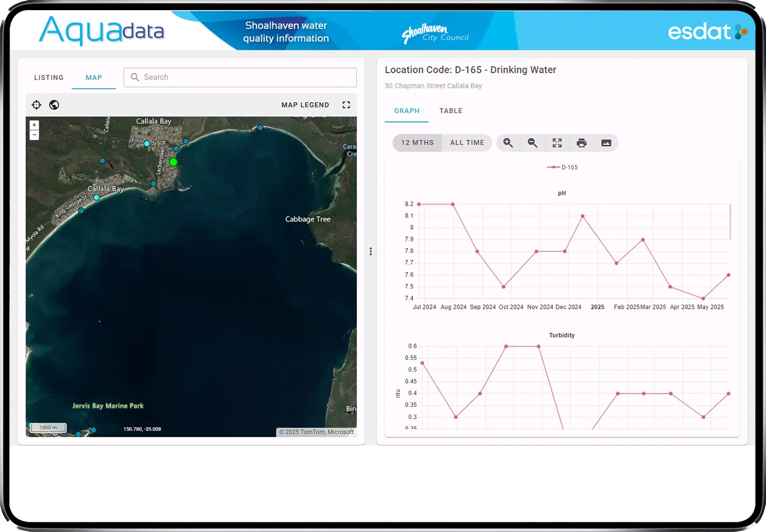Switch graph range to ALL TIME

467,143
